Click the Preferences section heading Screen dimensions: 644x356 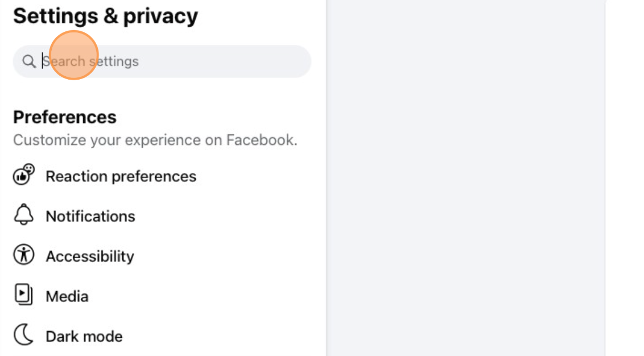tap(64, 117)
